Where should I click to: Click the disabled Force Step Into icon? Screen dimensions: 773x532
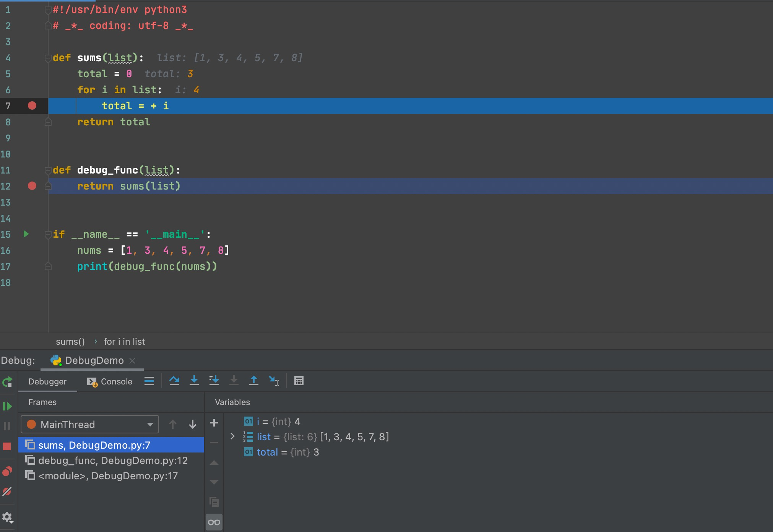click(234, 381)
